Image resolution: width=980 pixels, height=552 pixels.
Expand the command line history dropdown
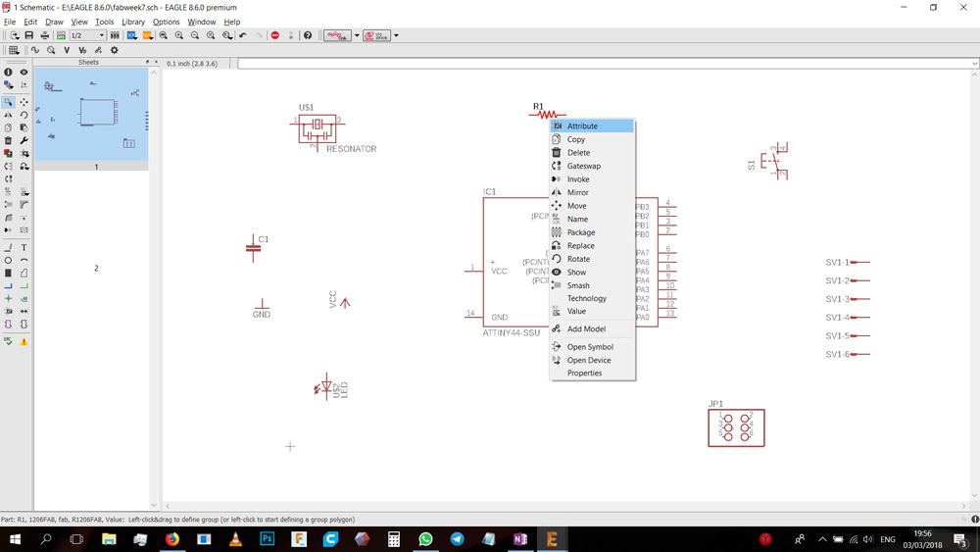point(974,63)
